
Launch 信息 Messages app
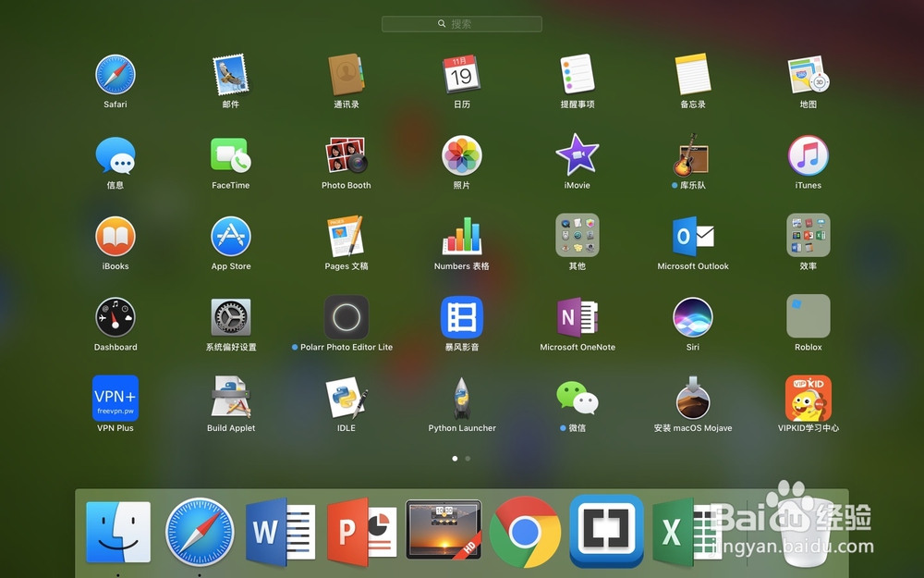pyautogui.click(x=115, y=155)
